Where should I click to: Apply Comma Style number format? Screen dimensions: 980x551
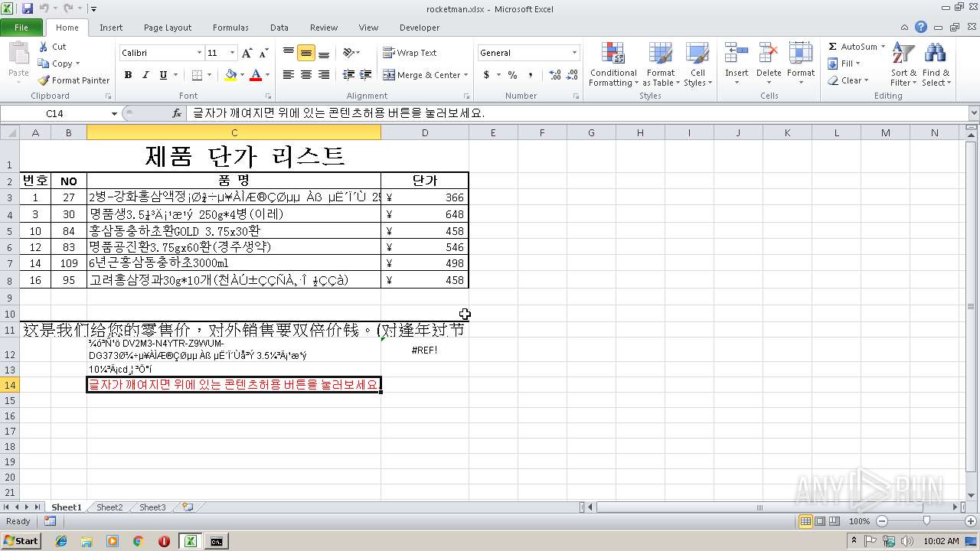tap(531, 75)
